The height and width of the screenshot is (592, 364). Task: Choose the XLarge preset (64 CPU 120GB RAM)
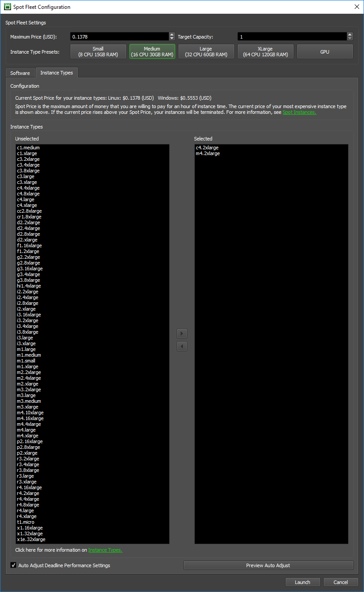point(266,51)
